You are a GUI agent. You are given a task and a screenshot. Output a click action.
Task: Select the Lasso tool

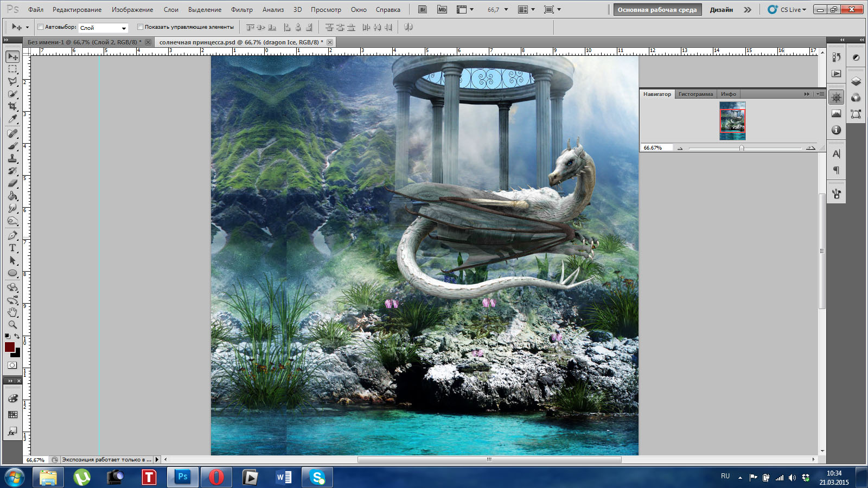[x=12, y=81]
